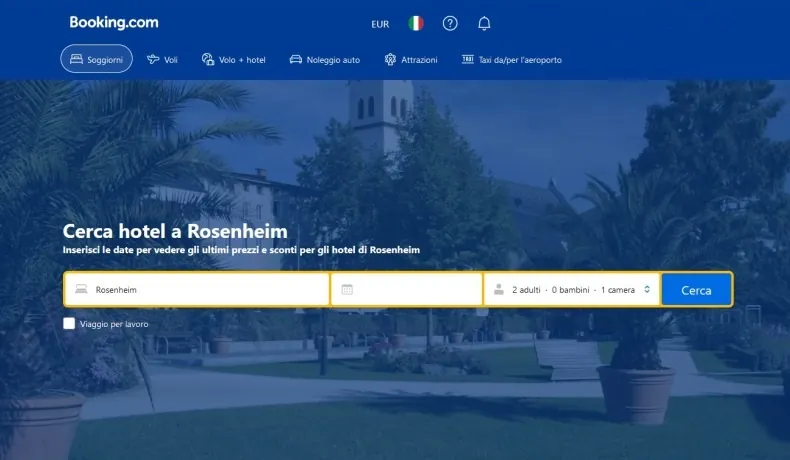Click the destination field containing Rosenheim
Viewport: 790px width, 460px height.
click(x=197, y=289)
